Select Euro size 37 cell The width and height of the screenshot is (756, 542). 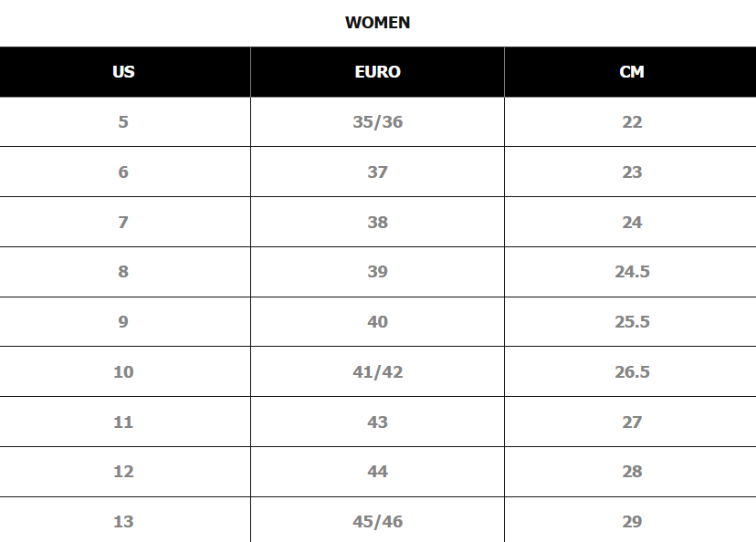[x=377, y=172]
